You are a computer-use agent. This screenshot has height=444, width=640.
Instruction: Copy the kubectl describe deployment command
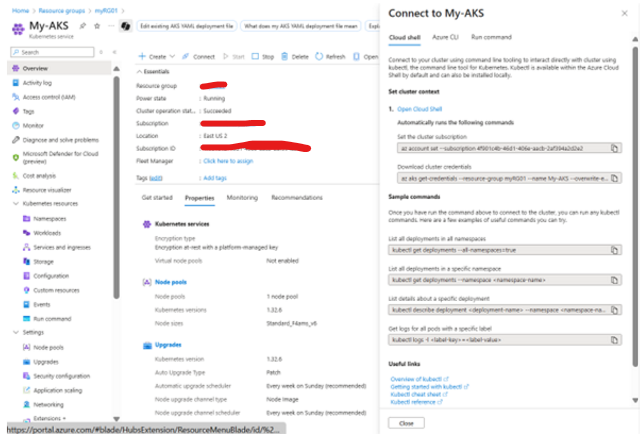click(614, 310)
